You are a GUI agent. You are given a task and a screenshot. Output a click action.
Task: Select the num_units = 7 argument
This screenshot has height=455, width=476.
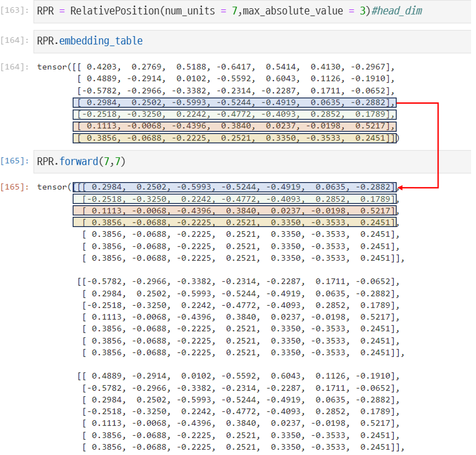[x=201, y=10]
